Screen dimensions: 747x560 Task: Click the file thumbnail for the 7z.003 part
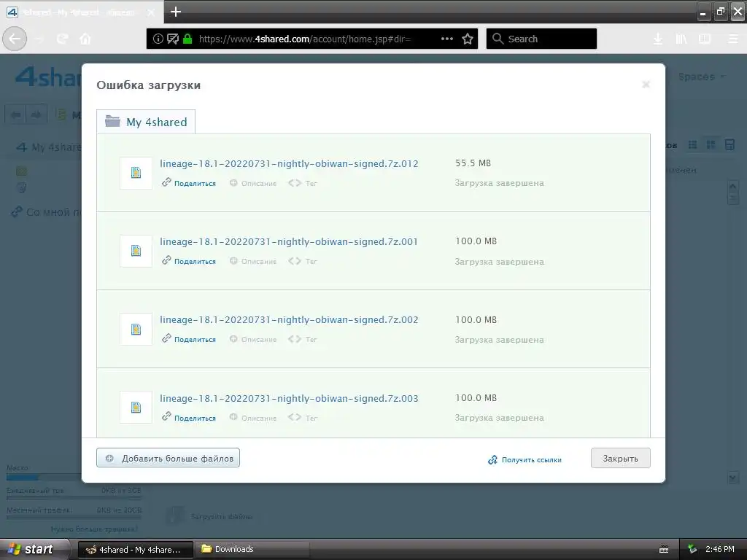tap(136, 407)
